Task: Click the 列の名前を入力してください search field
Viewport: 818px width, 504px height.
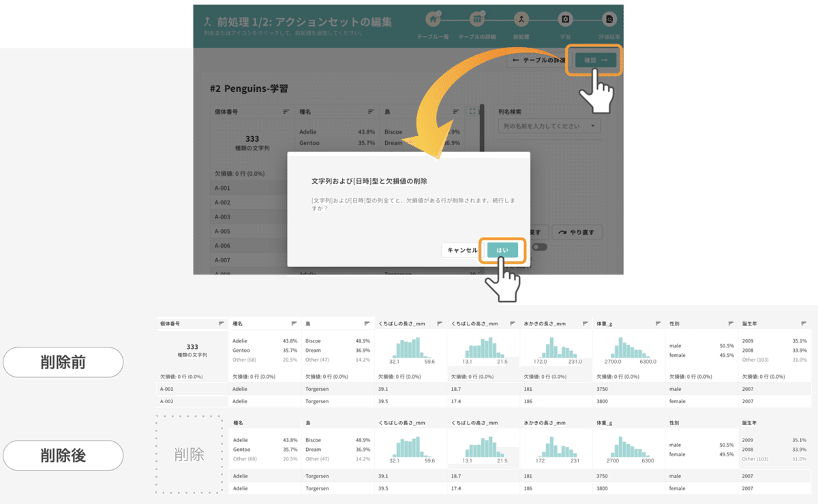Action: pos(549,126)
